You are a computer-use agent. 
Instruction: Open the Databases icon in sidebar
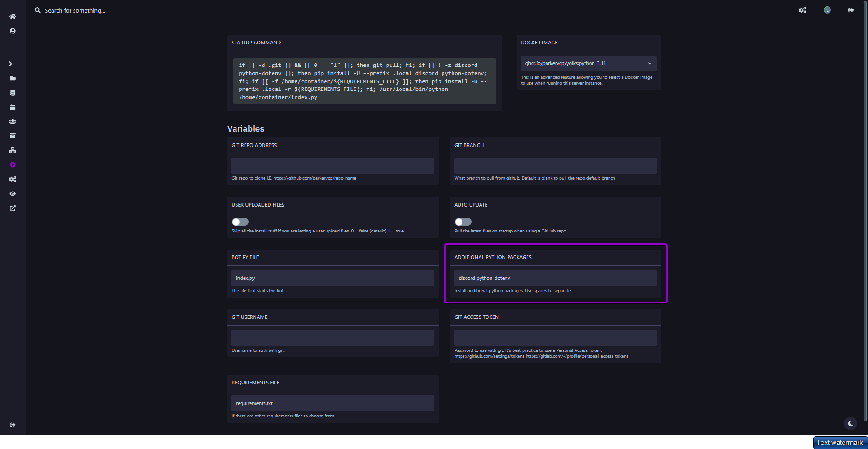[x=13, y=93]
